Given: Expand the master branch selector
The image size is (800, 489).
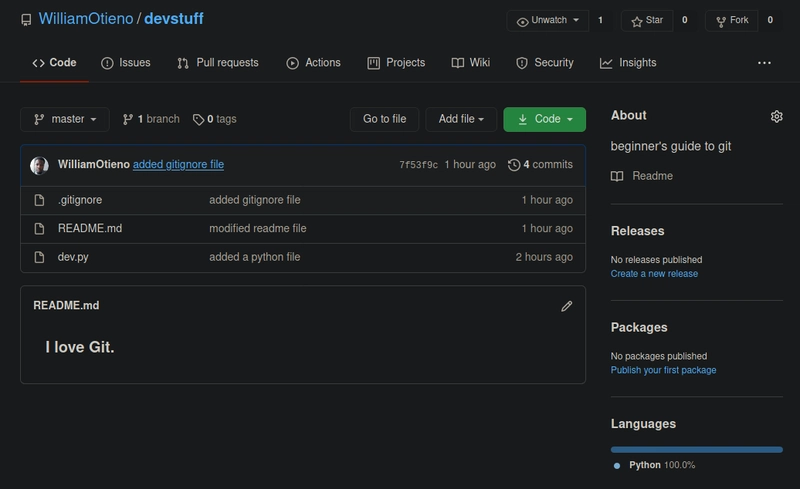Looking at the screenshot, I should point(65,119).
